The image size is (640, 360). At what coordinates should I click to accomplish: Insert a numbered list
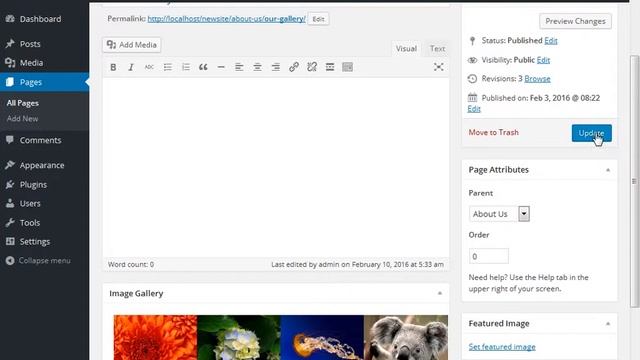186,67
